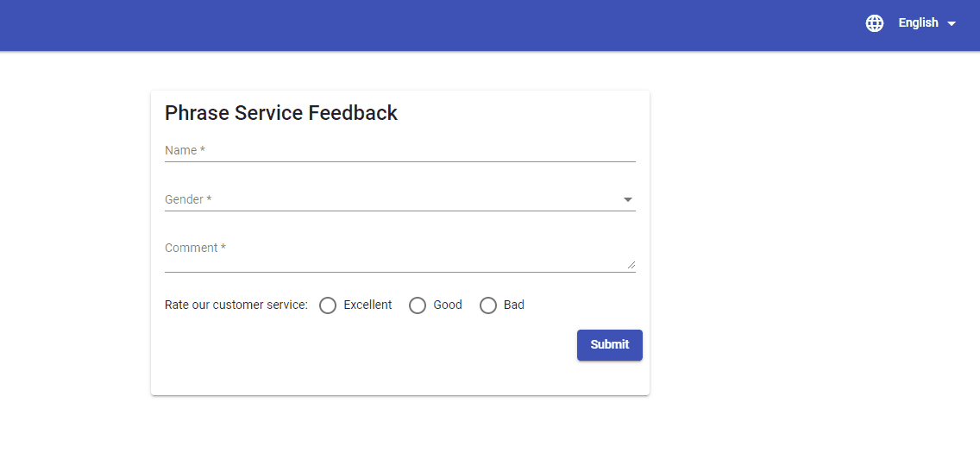Click the Comment box resize handle
Screen dimensions: 980x472
click(631, 265)
